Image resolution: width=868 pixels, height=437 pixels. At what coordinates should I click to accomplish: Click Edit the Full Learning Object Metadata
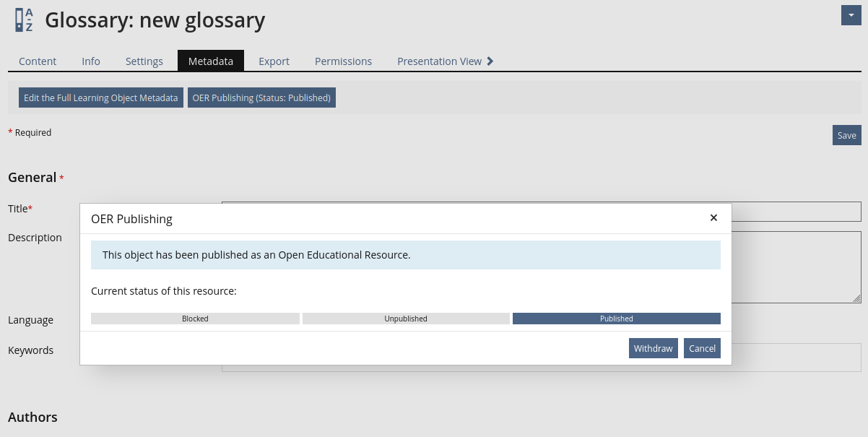click(x=101, y=98)
